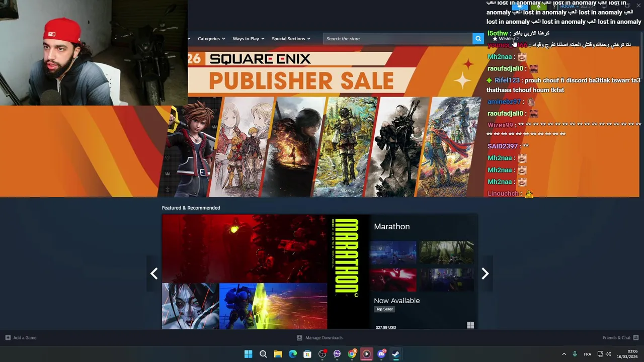
Task: Open Microsoft Edge from the taskbar
Action: [x=293, y=354]
